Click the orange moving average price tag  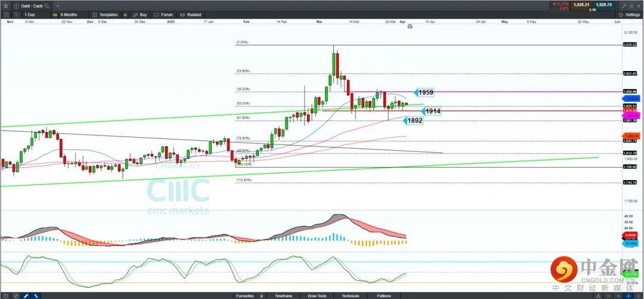[631, 135]
